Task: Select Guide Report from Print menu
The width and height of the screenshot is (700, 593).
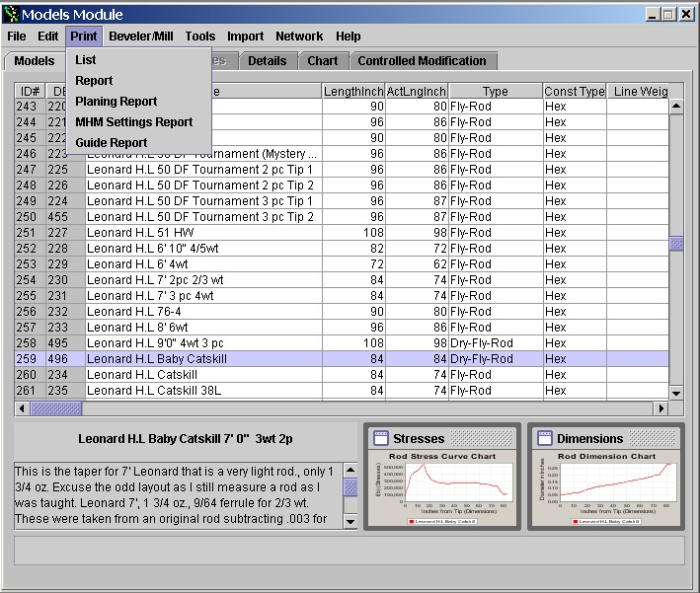Action: (x=112, y=143)
